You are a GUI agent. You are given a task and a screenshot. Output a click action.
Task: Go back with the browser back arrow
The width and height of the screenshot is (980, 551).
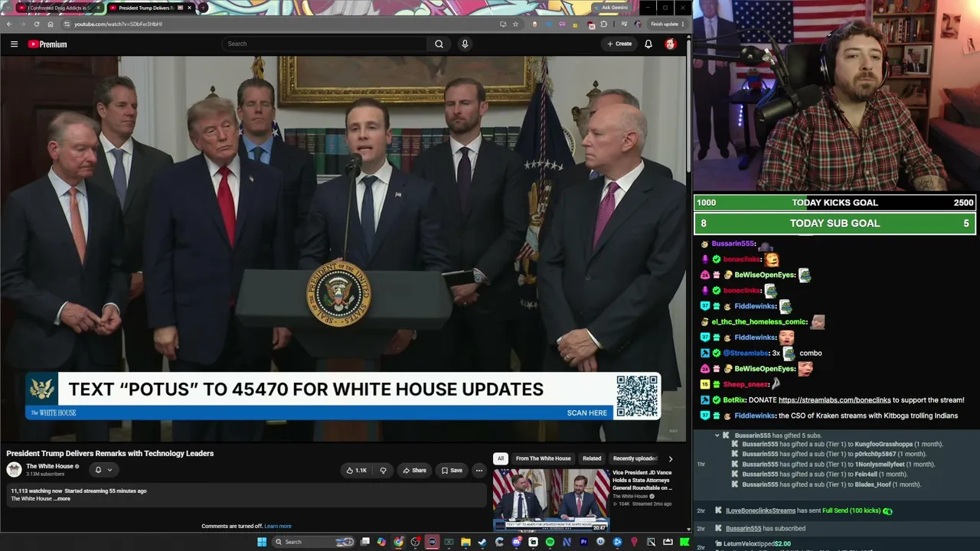point(9,24)
